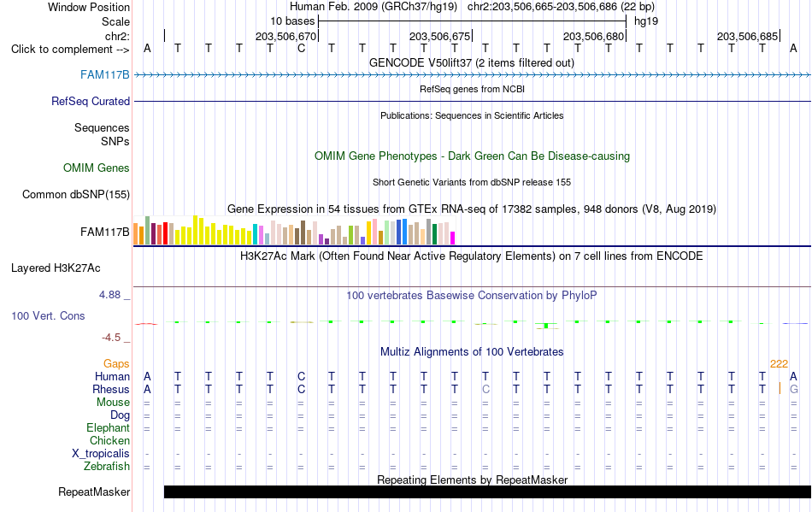
Task: Click the Human species label in Multiz alignment
Action: click(x=112, y=377)
